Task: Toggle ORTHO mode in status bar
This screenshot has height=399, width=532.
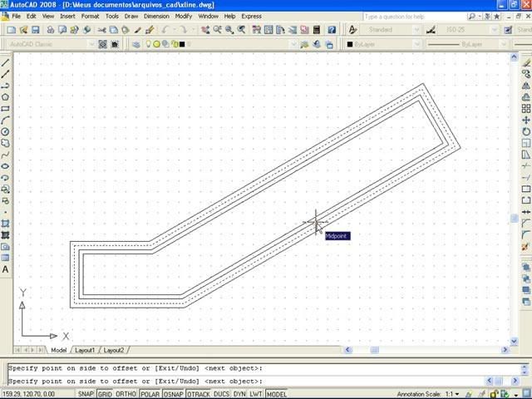Action: point(126,394)
